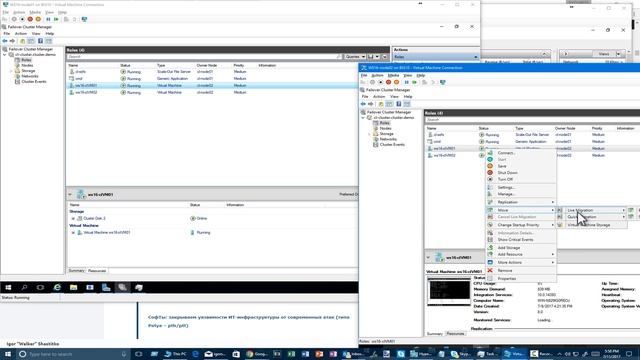Switch to Resources tab in right details pane
The height and width of the screenshot is (360, 640).
(x=455, y=333)
